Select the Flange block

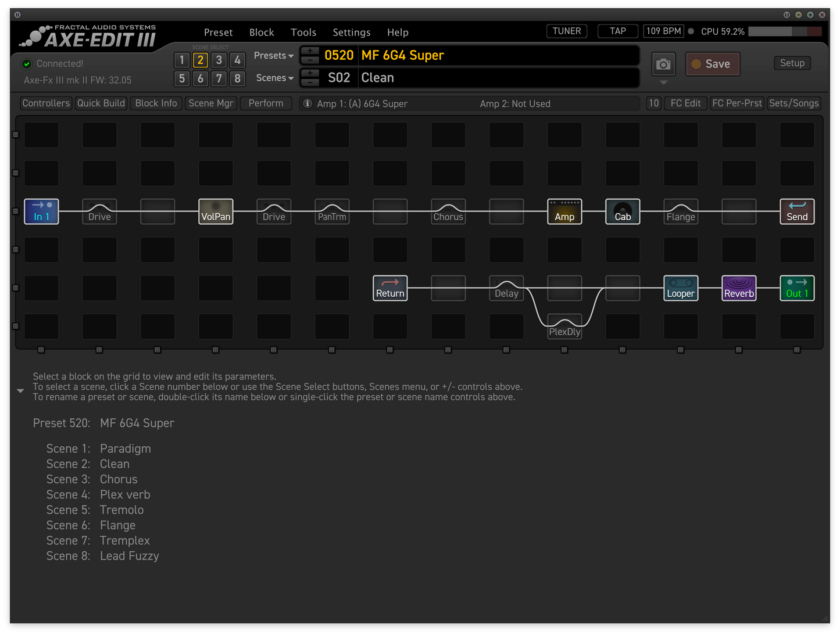tap(681, 211)
